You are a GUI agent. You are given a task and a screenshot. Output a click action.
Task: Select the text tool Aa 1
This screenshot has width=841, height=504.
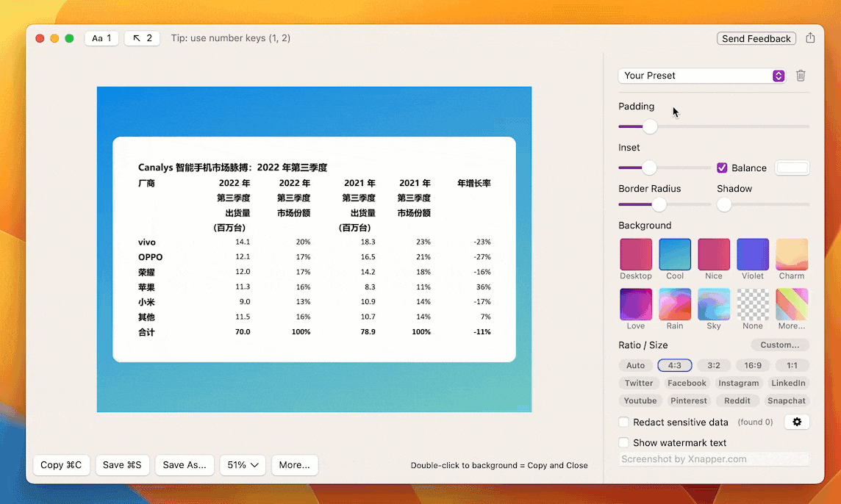click(101, 38)
